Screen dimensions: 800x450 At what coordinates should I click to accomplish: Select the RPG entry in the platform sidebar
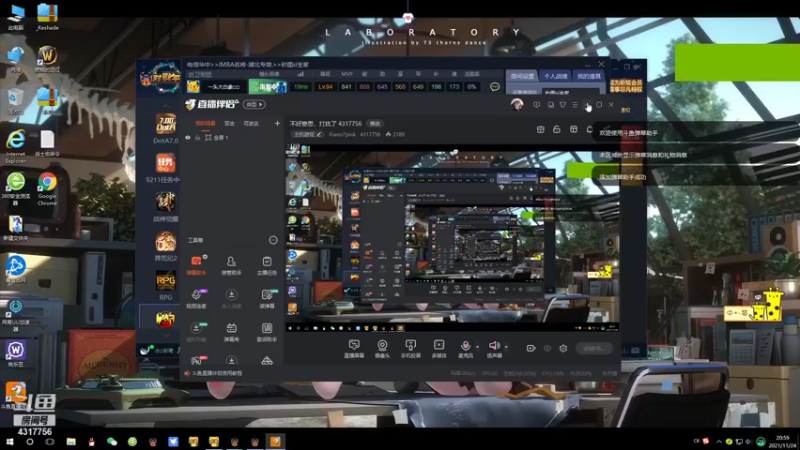pyautogui.click(x=166, y=286)
